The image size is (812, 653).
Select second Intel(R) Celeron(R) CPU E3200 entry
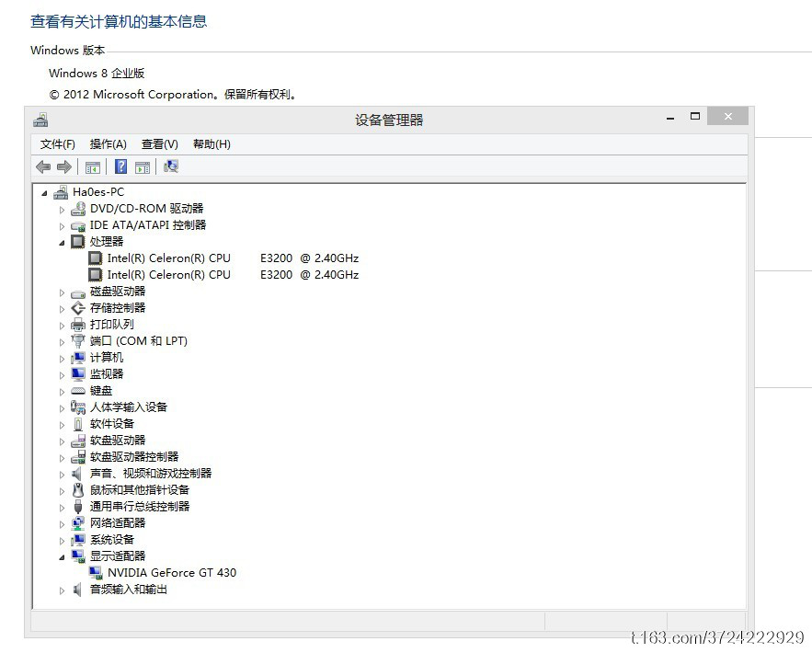point(233,274)
